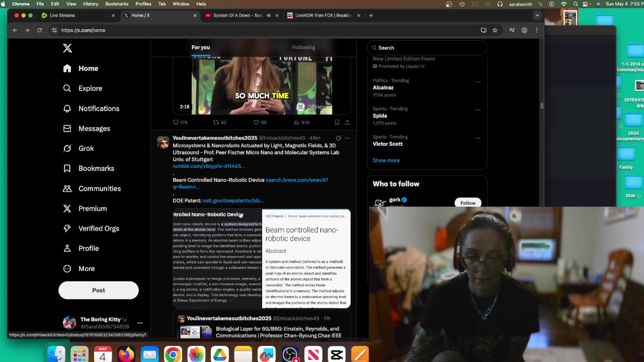Switch to the Live Streams browser tab
644x362 pixels.
(78, 15)
